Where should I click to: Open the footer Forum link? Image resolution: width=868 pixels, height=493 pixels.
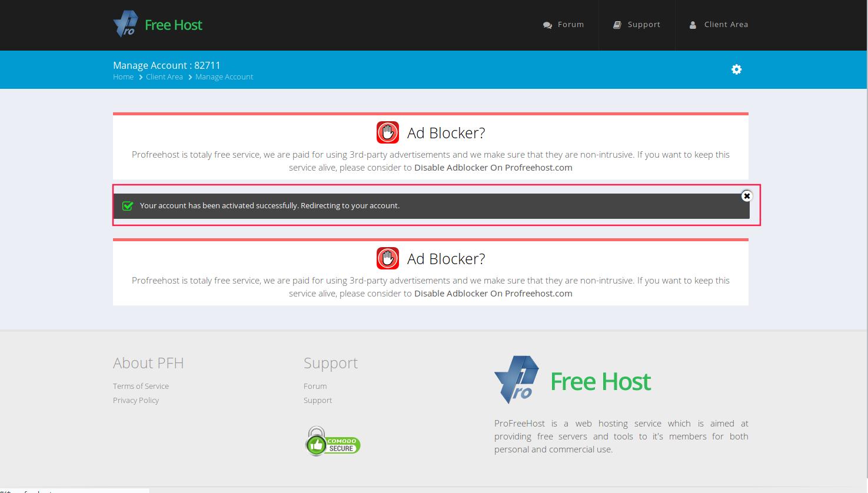[315, 387]
